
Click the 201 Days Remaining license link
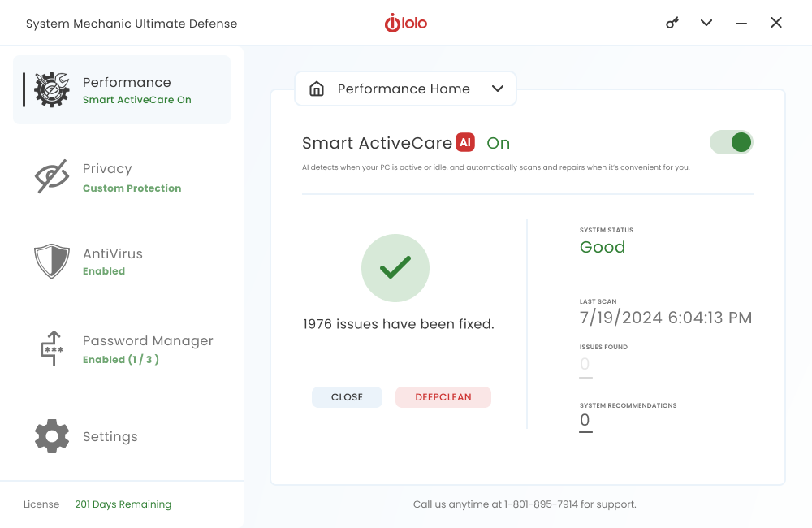123,504
